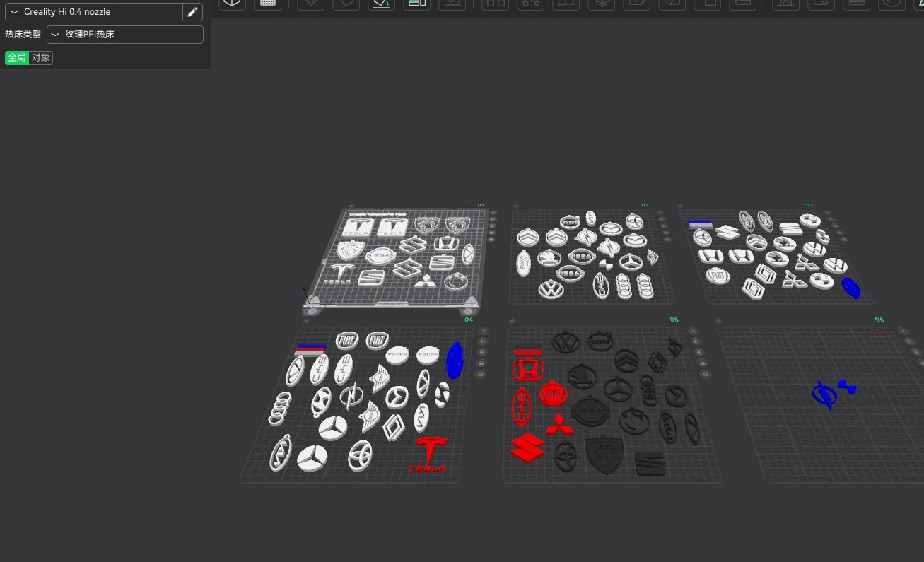Toggle the lock icon on plate 04
924x562 pixels.
[x=481, y=363]
